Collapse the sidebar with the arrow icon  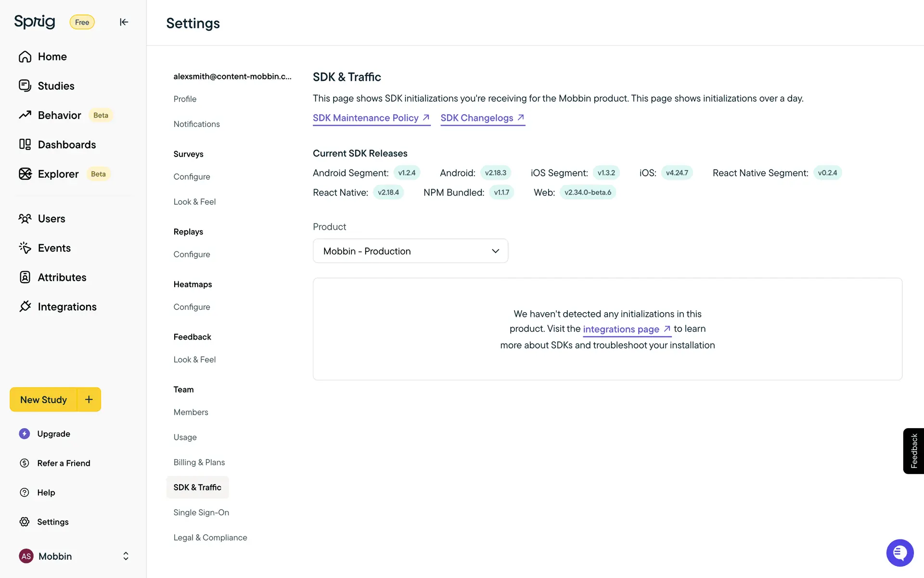click(124, 22)
